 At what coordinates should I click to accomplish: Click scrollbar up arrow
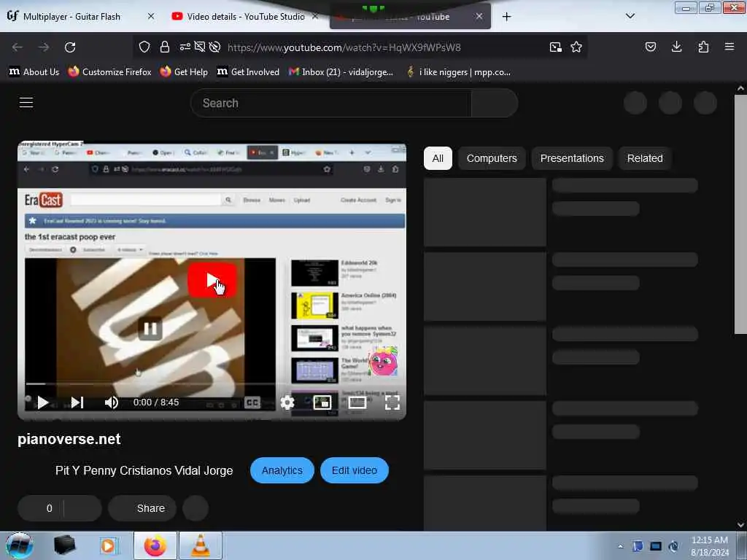pos(740,88)
